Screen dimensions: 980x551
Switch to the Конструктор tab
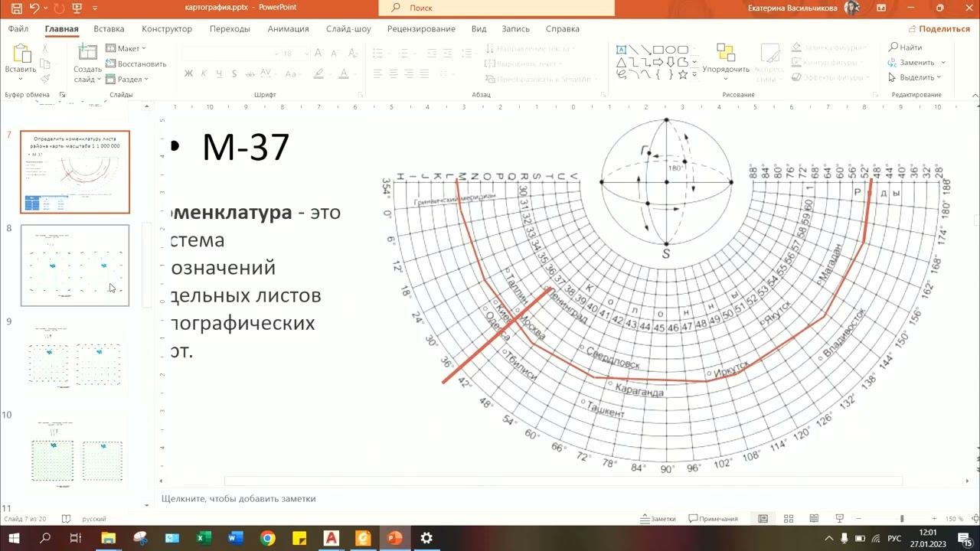tap(167, 28)
